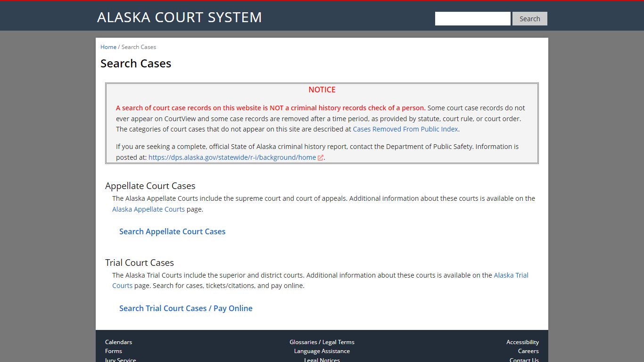Focus the site search input field

[472, 19]
